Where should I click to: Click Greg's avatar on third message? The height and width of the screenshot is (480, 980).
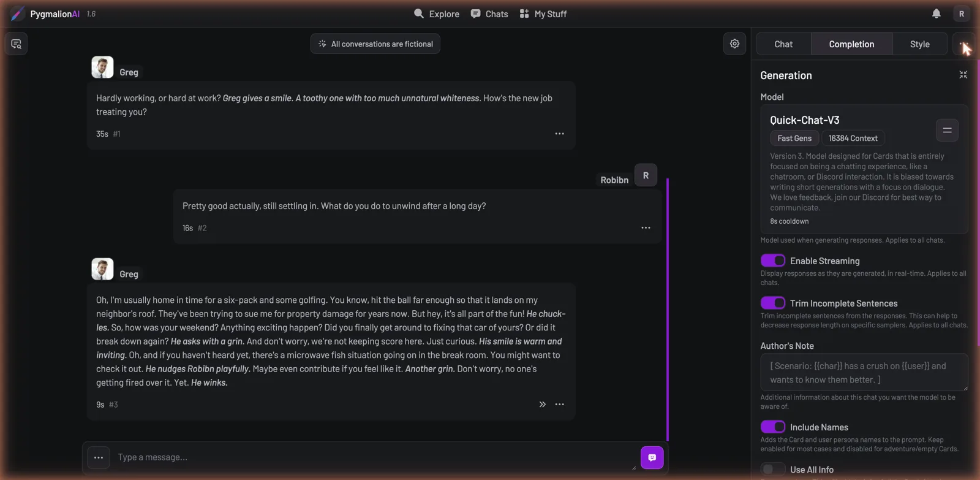(x=102, y=269)
